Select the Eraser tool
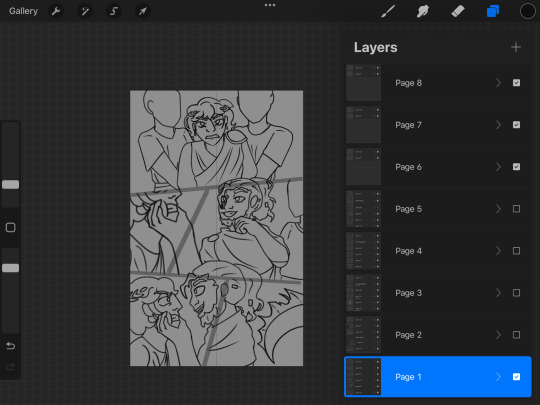The image size is (540, 405). click(x=458, y=11)
